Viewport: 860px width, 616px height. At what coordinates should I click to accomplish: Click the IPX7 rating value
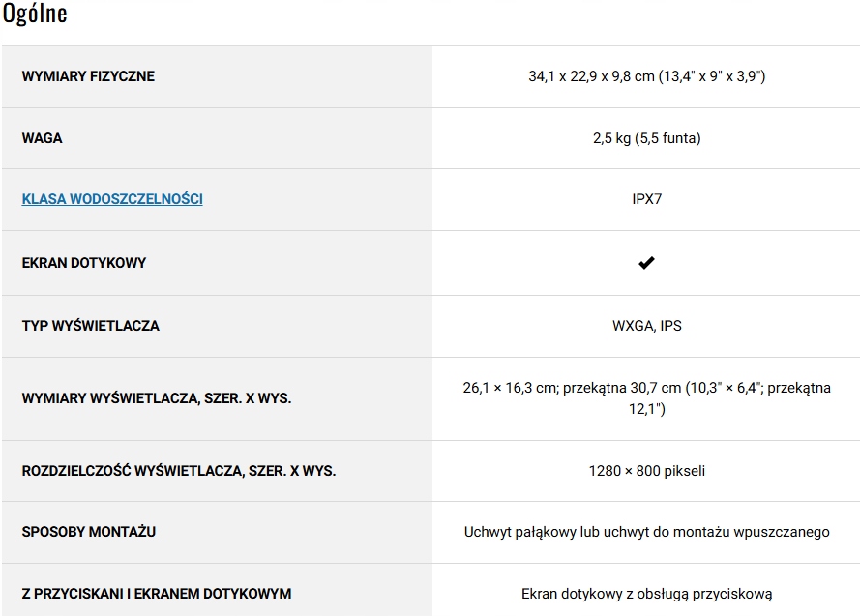(x=646, y=199)
